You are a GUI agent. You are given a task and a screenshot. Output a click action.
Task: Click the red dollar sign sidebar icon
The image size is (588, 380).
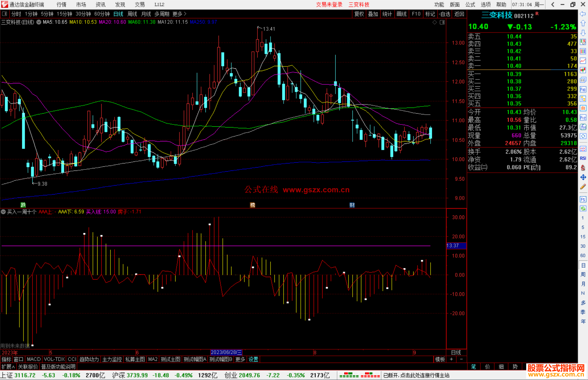[583, 168]
